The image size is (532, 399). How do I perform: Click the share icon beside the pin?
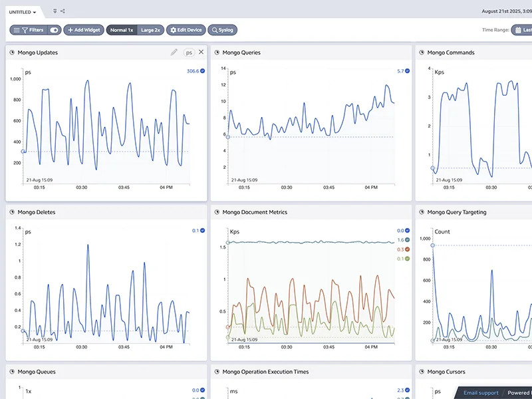click(x=63, y=11)
